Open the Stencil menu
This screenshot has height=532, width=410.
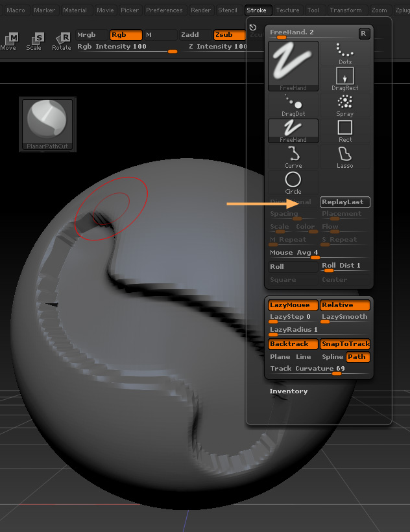coord(228,10)
